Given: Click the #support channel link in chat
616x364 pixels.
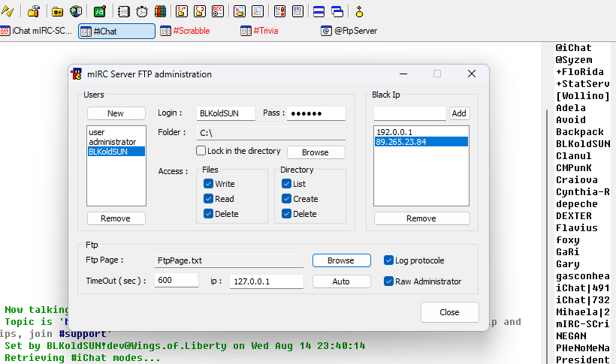Looking at the screenshot, I should 83,334.
